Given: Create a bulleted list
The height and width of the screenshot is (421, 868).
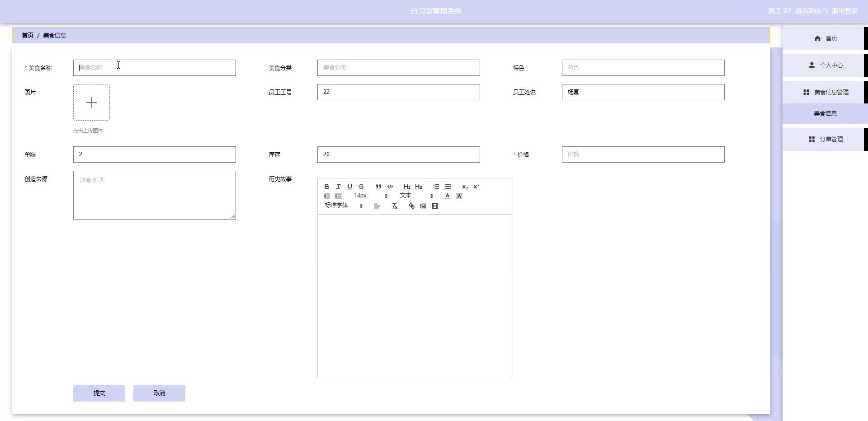Looking at the screenshot, I should pyautogui.click(x=448, y=187).
